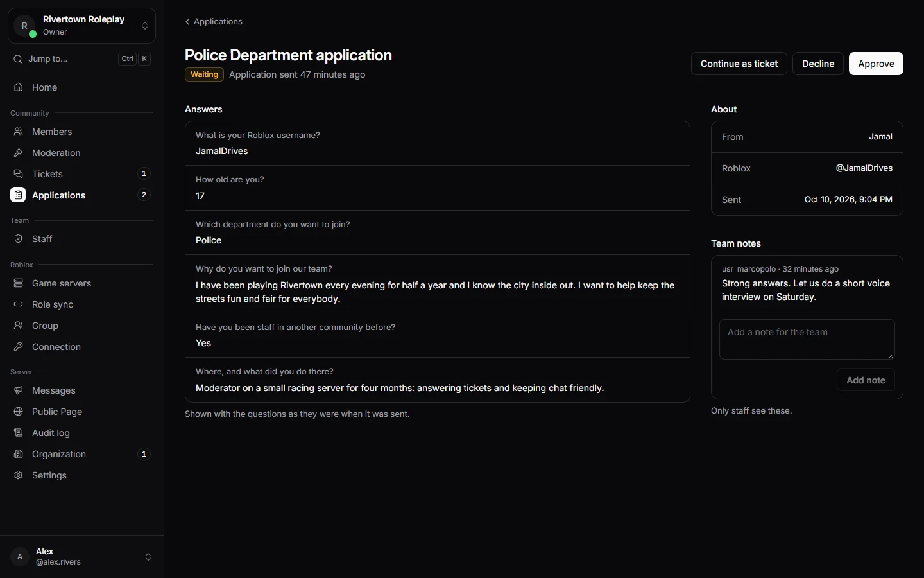The image size is (924, 578).
Task: Open the Tickets page
Action: pos(81,174)
